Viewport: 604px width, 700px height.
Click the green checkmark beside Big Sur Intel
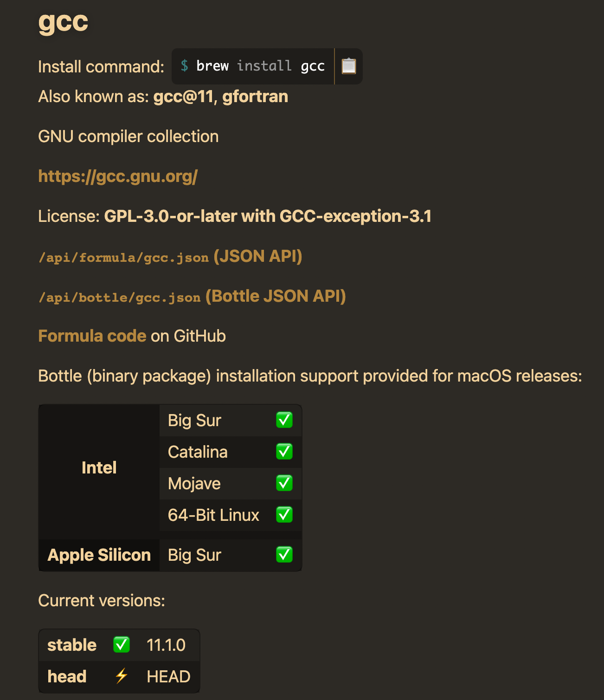[284, 420]
